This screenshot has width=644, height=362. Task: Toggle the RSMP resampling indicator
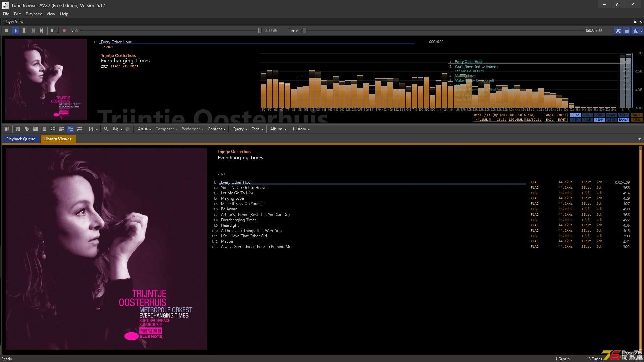click(599, 120)
